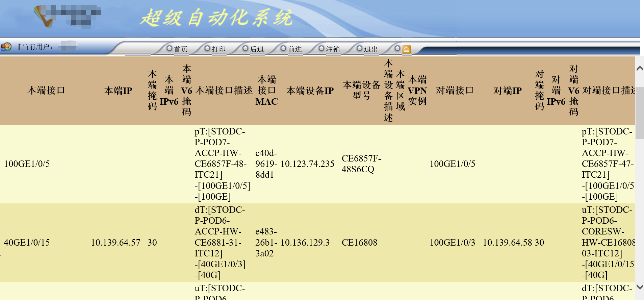Select local interface cell 40GE1/0/15
644x300 pixels.
tap(27, 243)
